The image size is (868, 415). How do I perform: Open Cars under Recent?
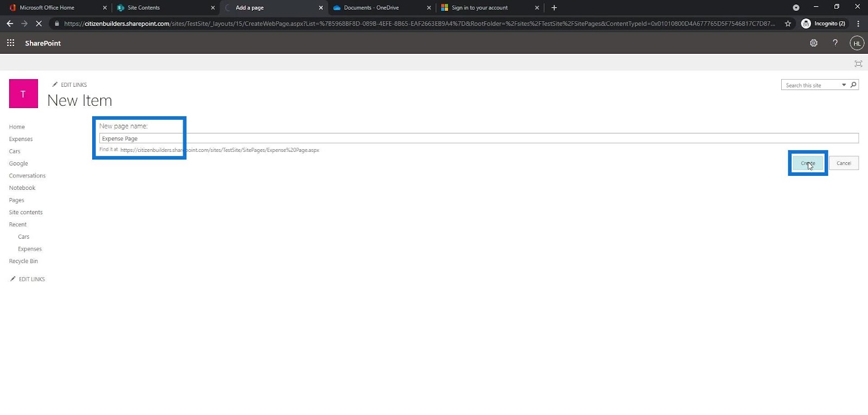point(24,237)
